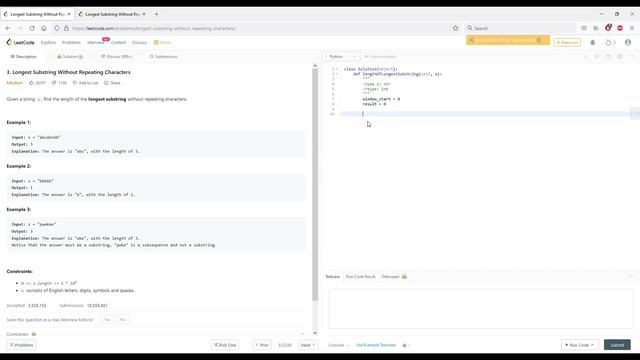Viewport: 640px width, 360px height.
Task: Answer Yes to interview question prompt
Action: pos(107,320)
